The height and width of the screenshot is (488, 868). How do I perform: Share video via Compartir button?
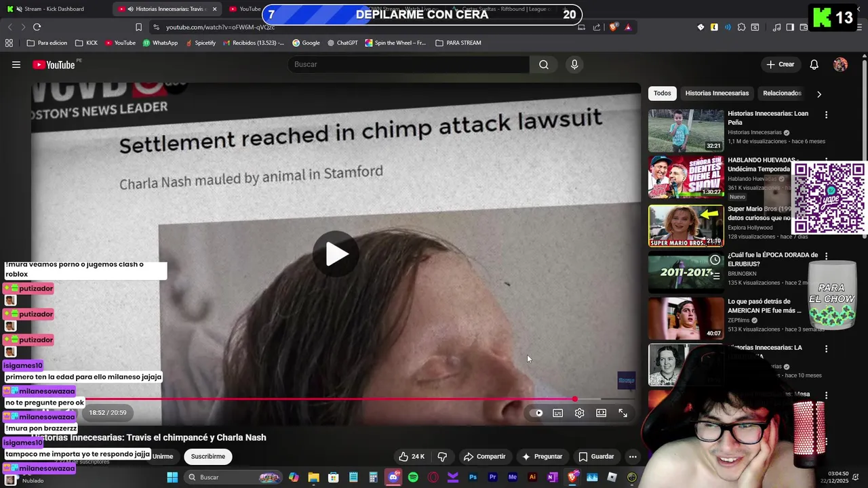point(484,457)
